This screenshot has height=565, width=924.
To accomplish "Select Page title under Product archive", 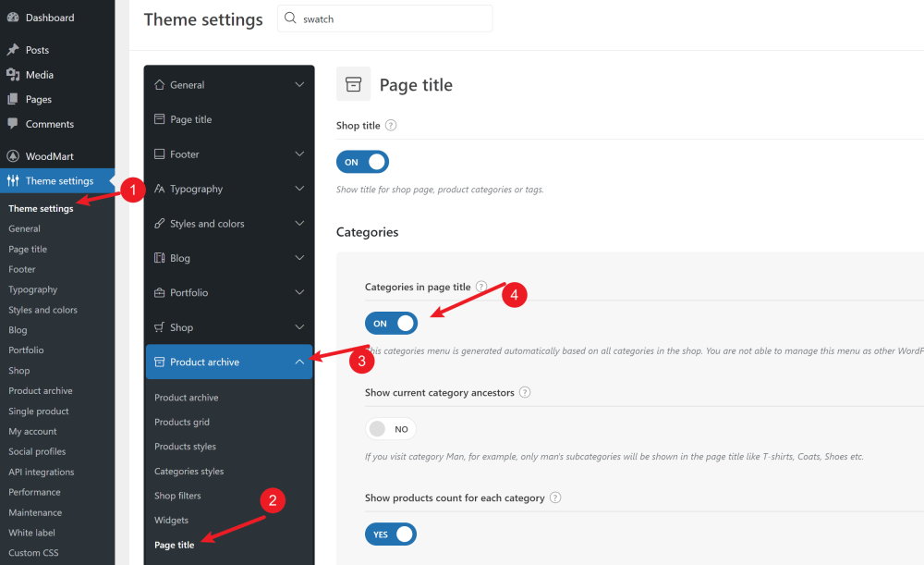I will click(175, 545).
